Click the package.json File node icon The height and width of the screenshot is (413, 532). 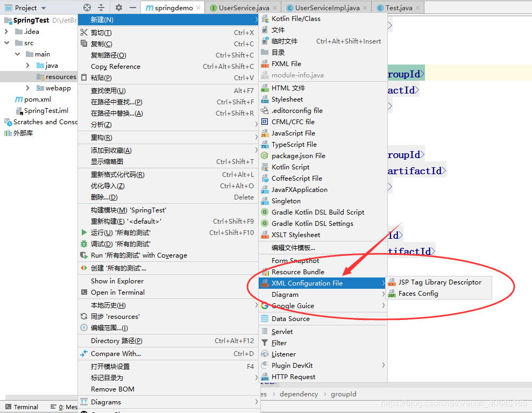click(x=265, y=155)
